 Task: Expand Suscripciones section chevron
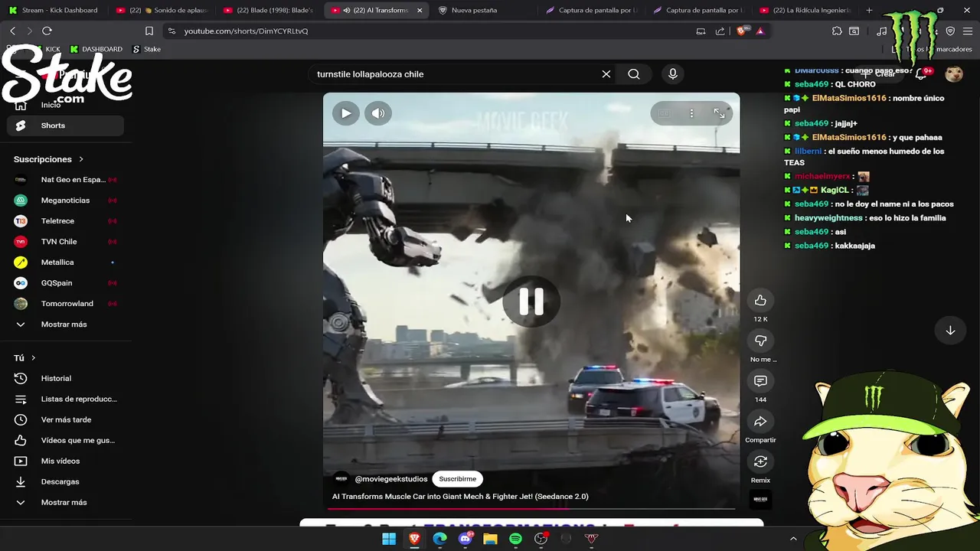point(80,159)
